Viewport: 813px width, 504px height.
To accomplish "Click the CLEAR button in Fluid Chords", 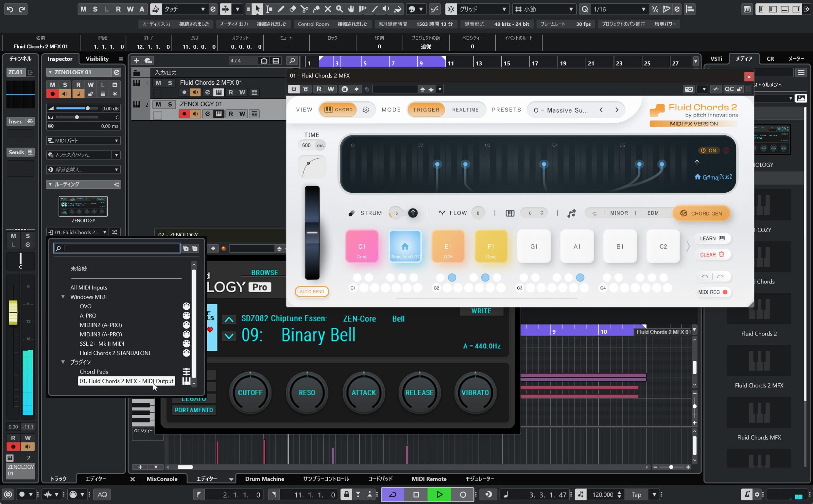I will click(x=712, y=255).
